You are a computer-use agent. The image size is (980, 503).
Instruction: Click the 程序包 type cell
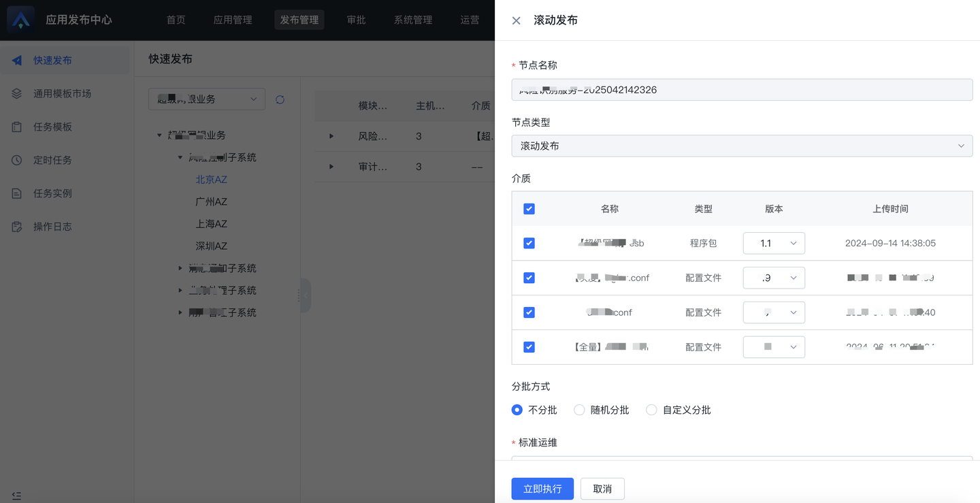tap(703, 243)
